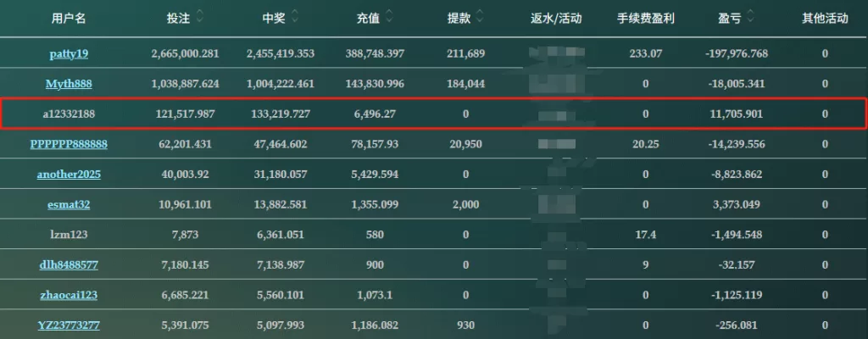Open user PPPPPP888888 link
This screenshot has height=339, width=868.
pos(69,144)
